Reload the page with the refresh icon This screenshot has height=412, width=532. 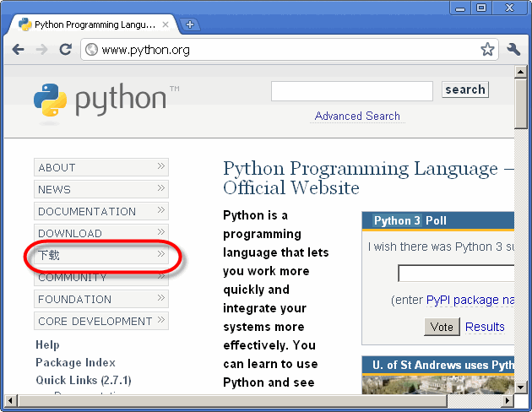[x=65, y=50]
